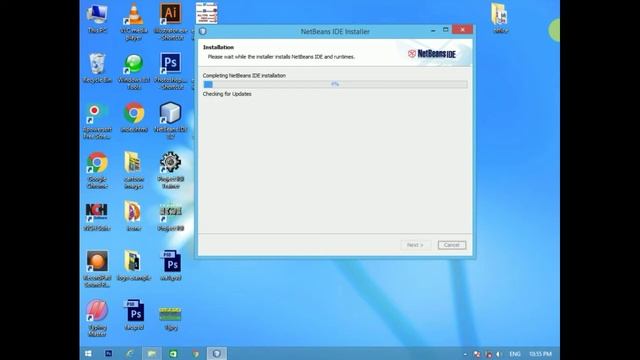Open File Explorer from the taskbar

(151, 353)
